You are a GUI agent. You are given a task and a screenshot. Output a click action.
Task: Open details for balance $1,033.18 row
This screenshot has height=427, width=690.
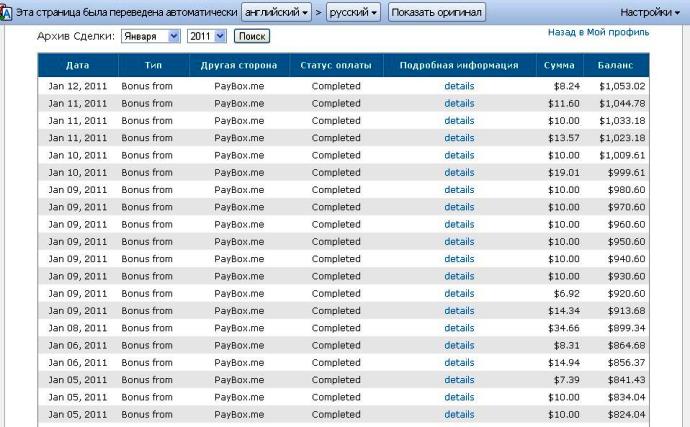(x=459, y=121)
